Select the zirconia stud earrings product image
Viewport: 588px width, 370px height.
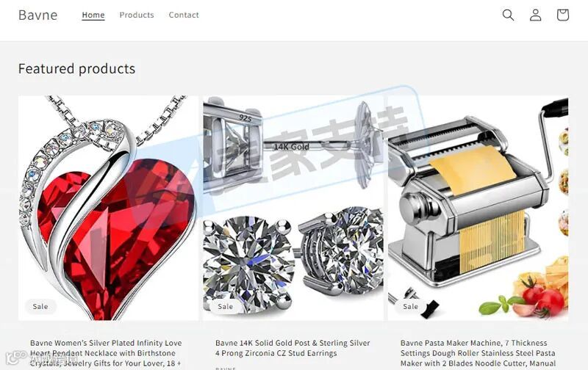(293, 208)
